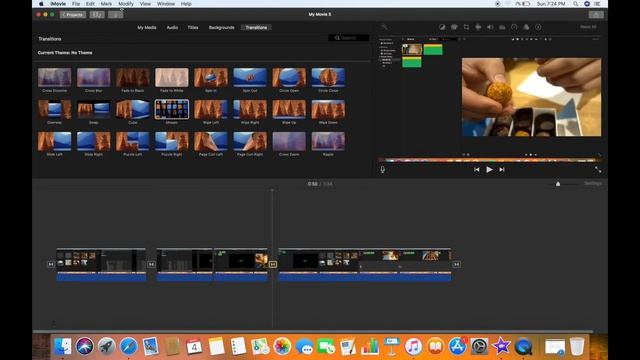The image size is (640, 360).
Task: Select the Ripple transition
Action: coord(328,141)
